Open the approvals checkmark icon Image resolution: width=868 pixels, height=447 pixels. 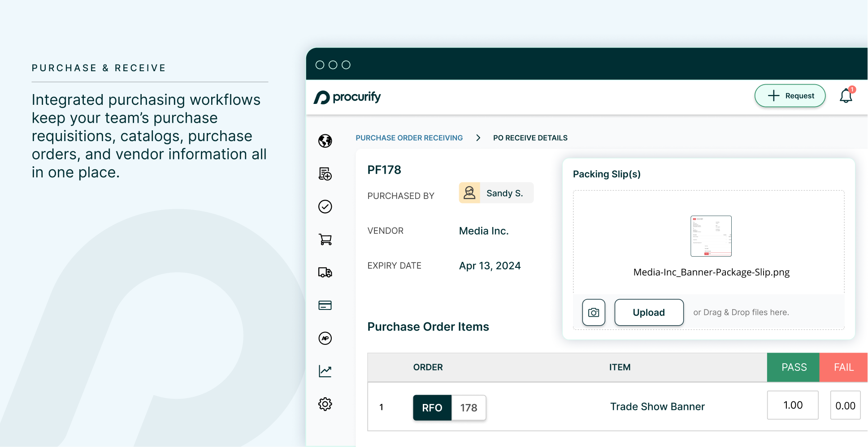click(x=325, y=206)
